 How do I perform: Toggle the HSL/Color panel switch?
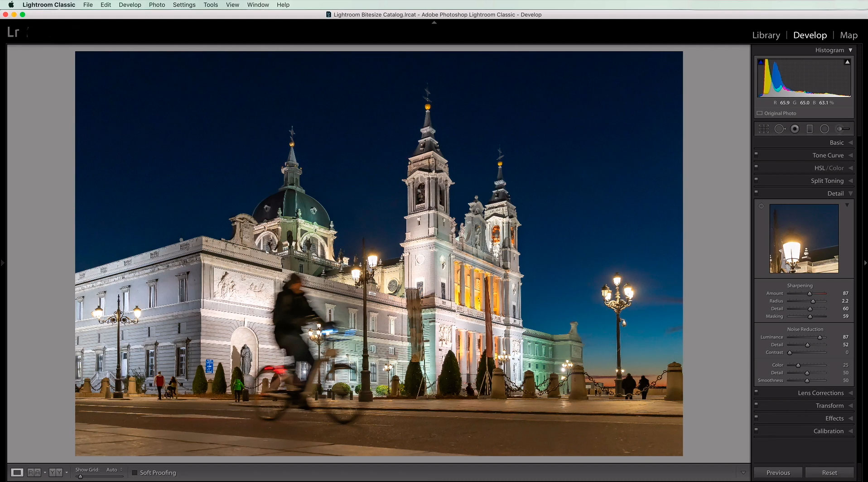point(756,167)
